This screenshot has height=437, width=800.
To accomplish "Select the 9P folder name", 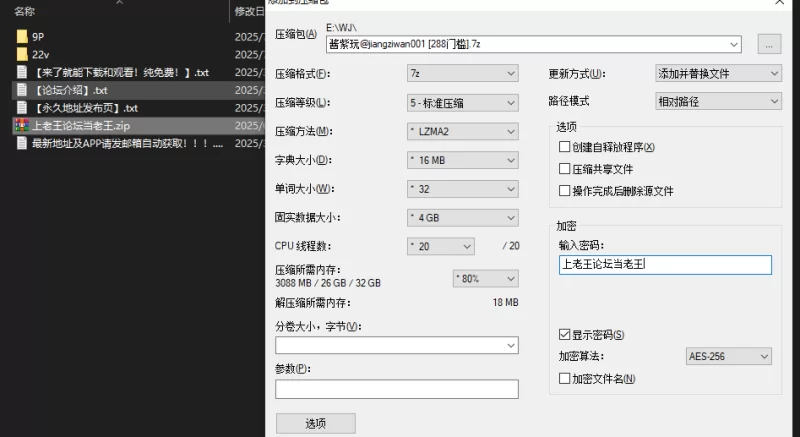I will pyautogui.click(x=38, y=37).
